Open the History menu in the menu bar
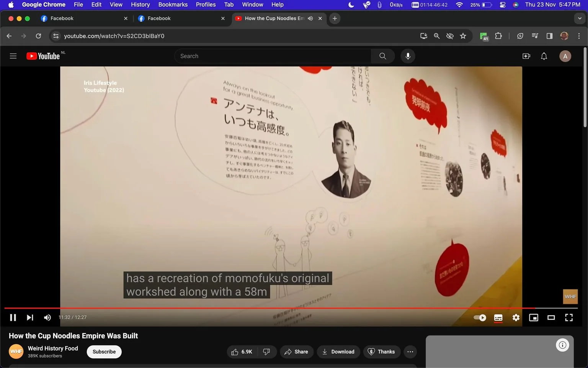Viewport: 588px width, 368px height. [140, 5]
